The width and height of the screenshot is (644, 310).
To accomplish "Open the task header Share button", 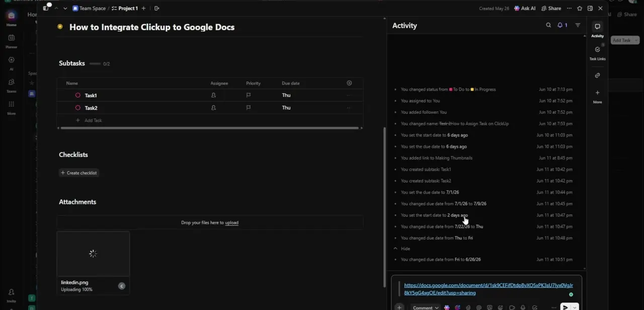I will pyautogui.click(x=551, y=8).
